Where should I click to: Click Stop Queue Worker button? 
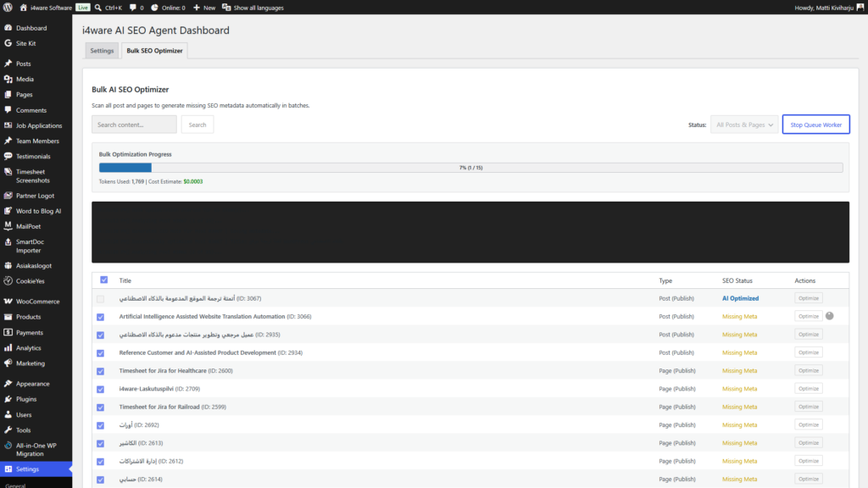[816, 125]
